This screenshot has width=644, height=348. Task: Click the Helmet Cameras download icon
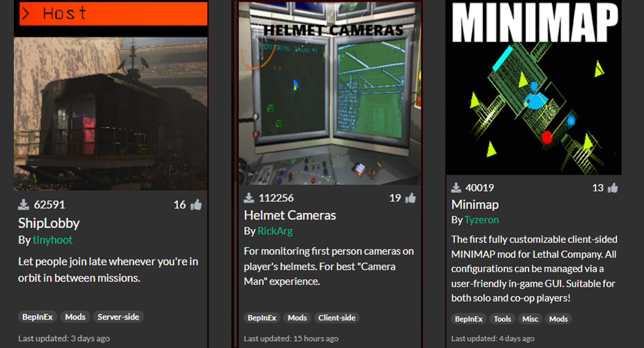[x=249, y=198]
